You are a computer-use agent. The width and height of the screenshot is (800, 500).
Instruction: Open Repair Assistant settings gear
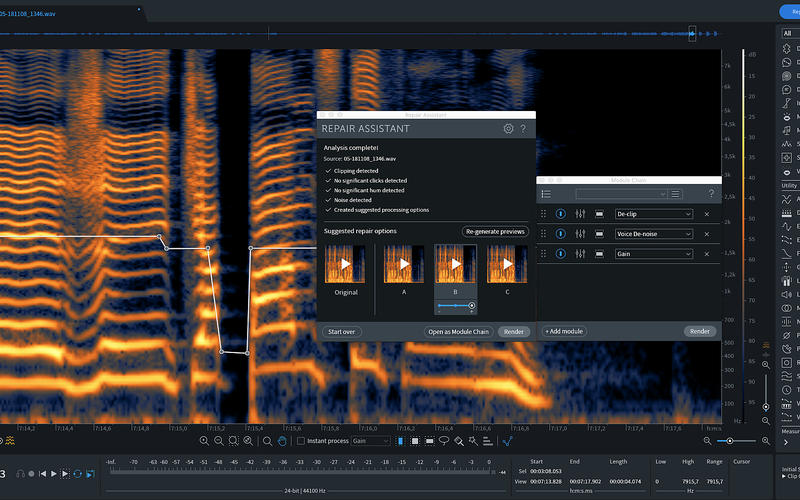click(x=508, y=129)
